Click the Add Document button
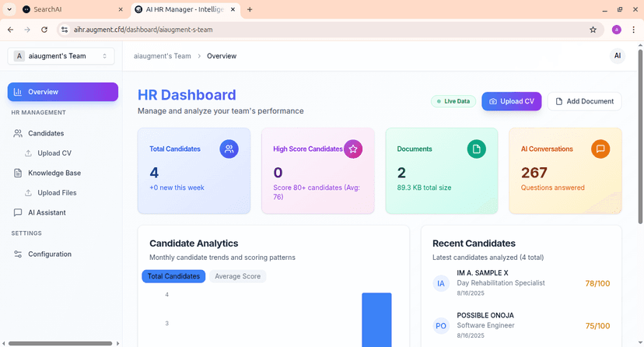644x347 pixels. [585, 101]
